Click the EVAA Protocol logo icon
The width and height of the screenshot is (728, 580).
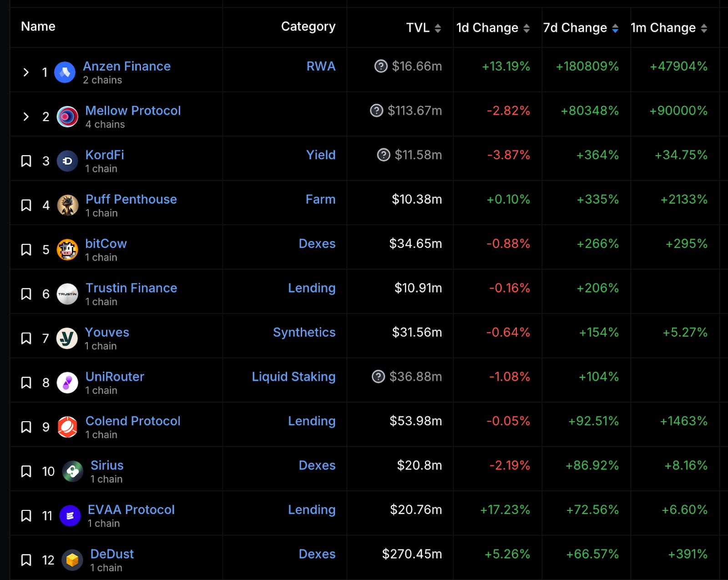point(70,516)
